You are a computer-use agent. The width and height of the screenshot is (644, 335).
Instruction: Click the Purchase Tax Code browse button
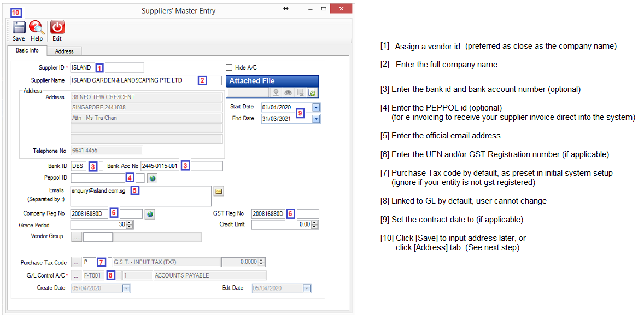(77, 262)
